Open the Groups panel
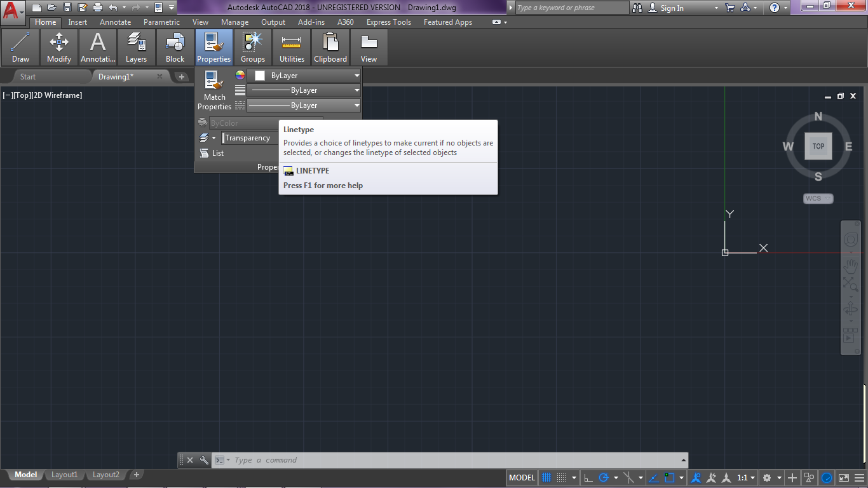 (x=253, y=47)
